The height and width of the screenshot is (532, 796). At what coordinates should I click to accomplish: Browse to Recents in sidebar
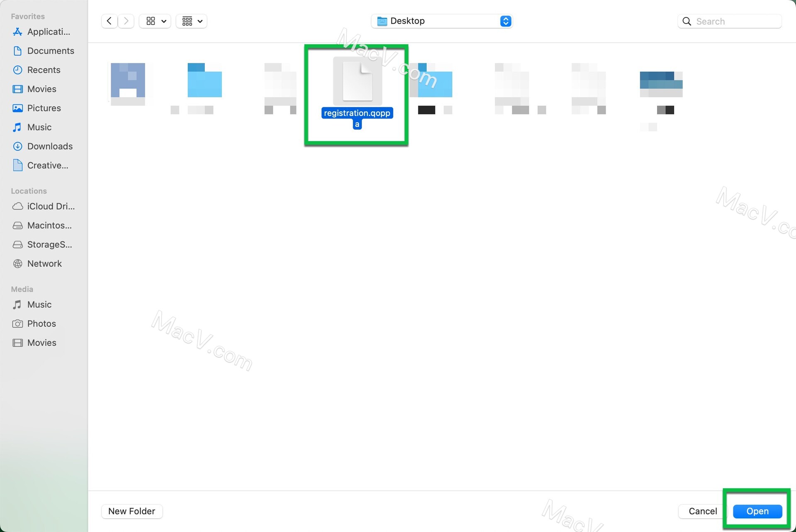[44, 70]
